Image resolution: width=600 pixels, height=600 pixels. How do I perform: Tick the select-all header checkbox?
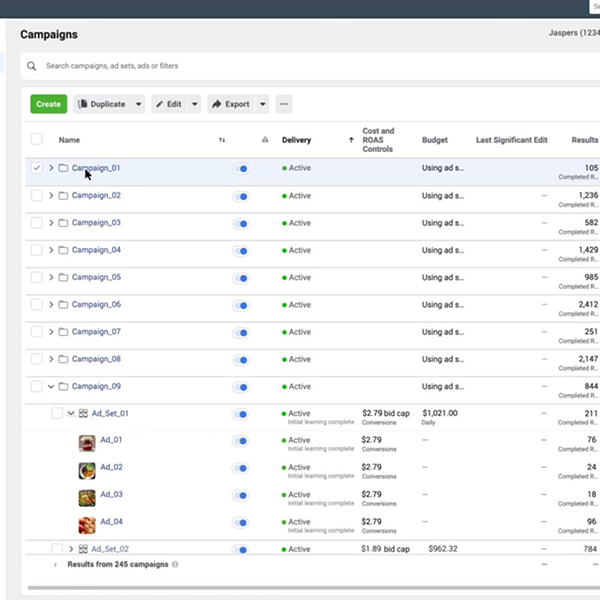[37, 140]
